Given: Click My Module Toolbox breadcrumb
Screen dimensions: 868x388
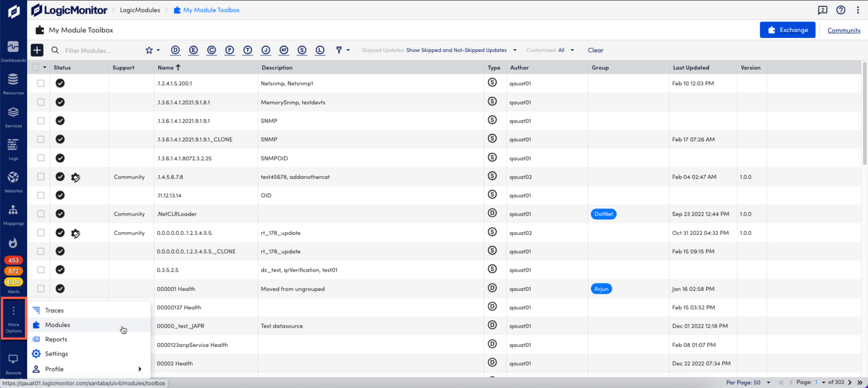Looking at the screenshot, I should tap(206, 10).
